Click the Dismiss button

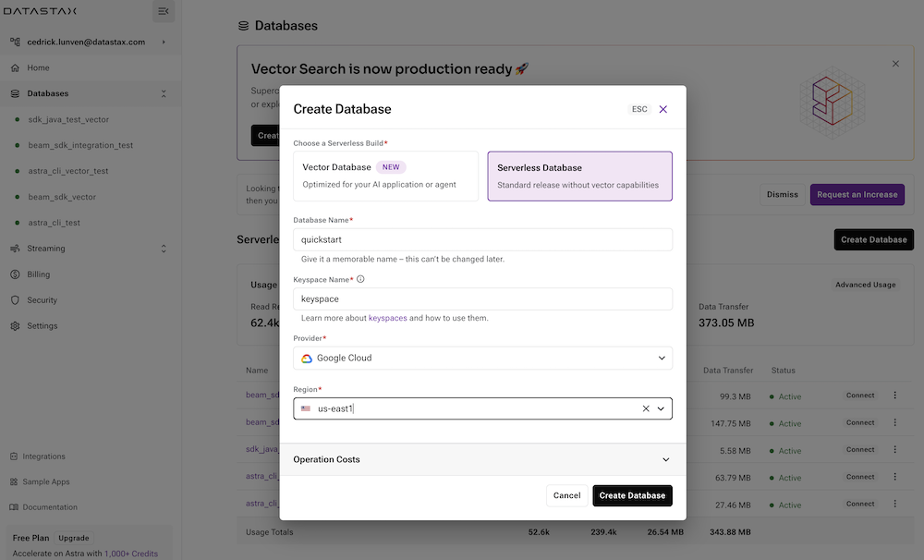(x=782, y=195)
